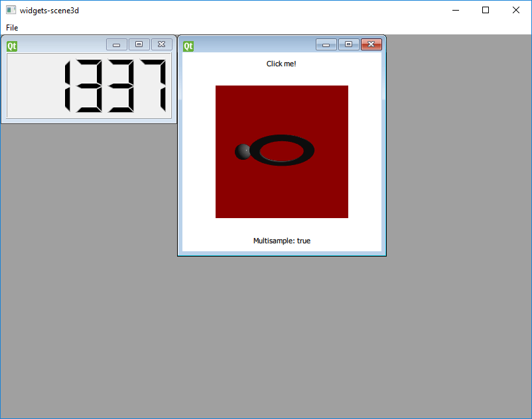Click the sphere in the 3D scene
This screenshot has width=532, height=419.
(241, 151)
